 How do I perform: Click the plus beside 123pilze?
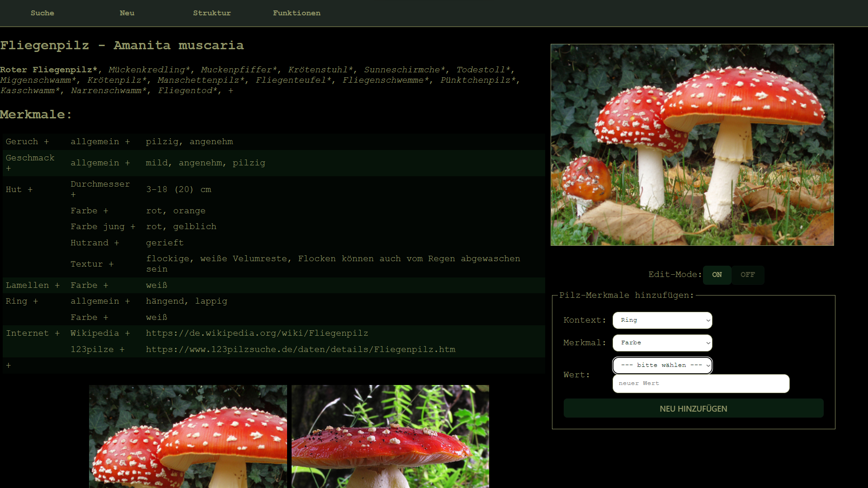point(122,350)
